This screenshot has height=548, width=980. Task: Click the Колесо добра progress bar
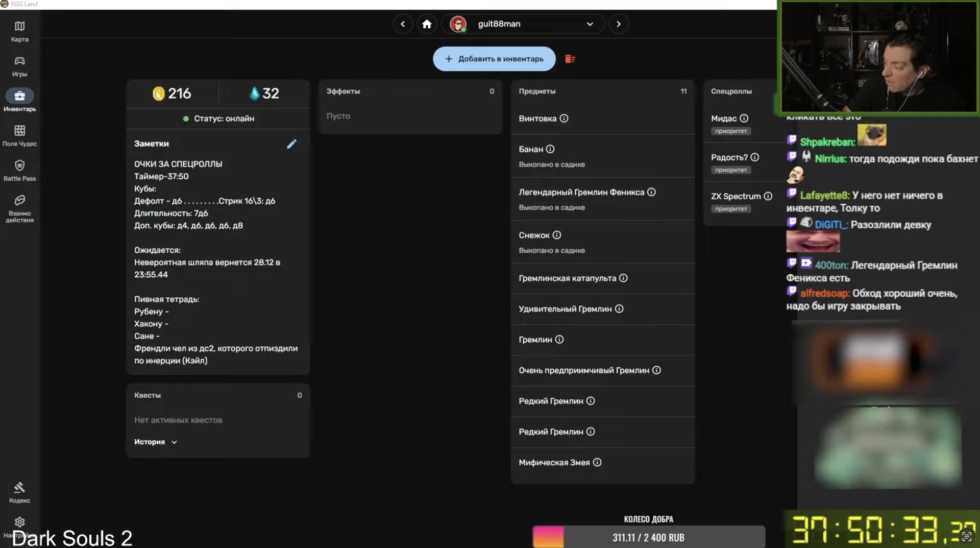point(648,537)
